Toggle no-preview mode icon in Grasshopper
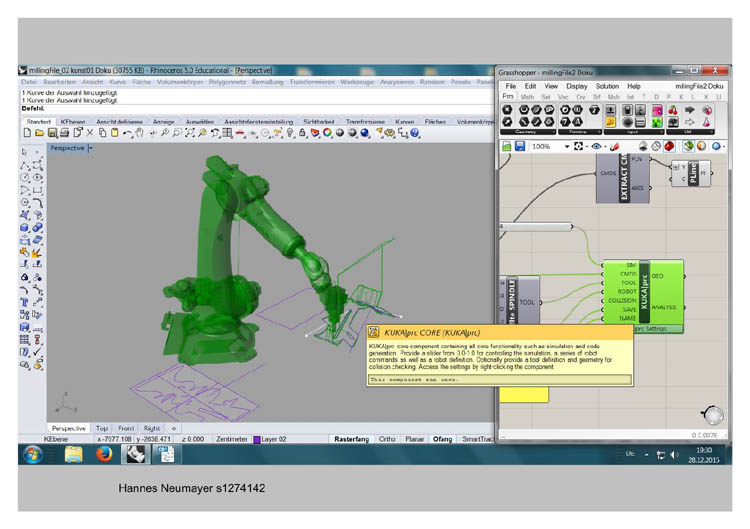 pyautogui.click(x=643, y=146)
